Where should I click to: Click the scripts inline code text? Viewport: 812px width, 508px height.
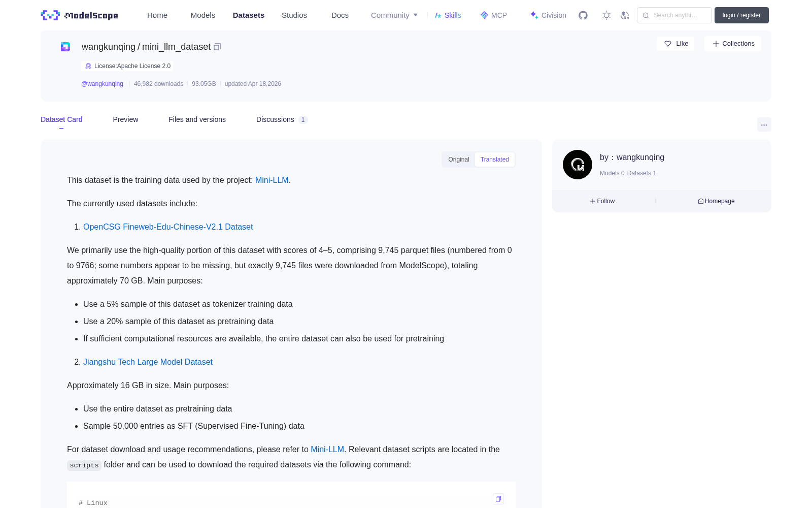tap(84, 465)
